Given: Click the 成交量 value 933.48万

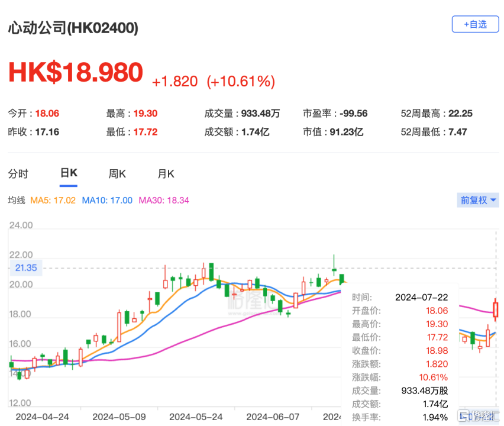Looking at the screenshot, I should click(260, 114).
